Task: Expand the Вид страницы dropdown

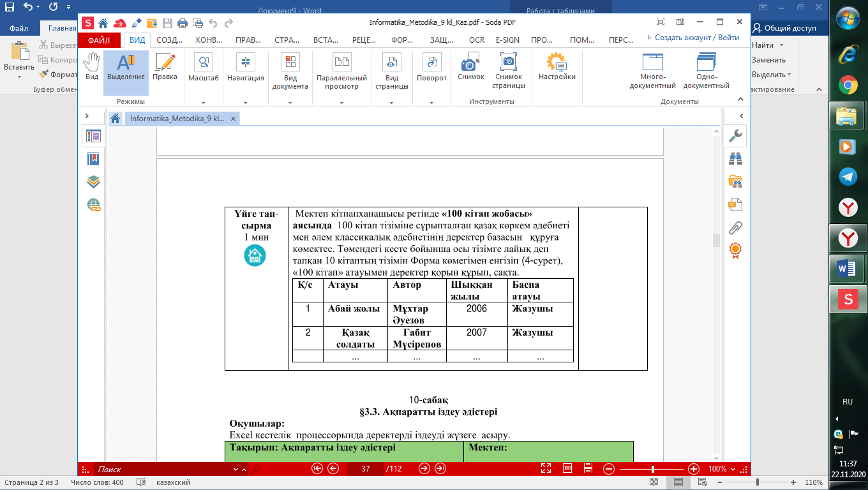Action: pos(391,102)
